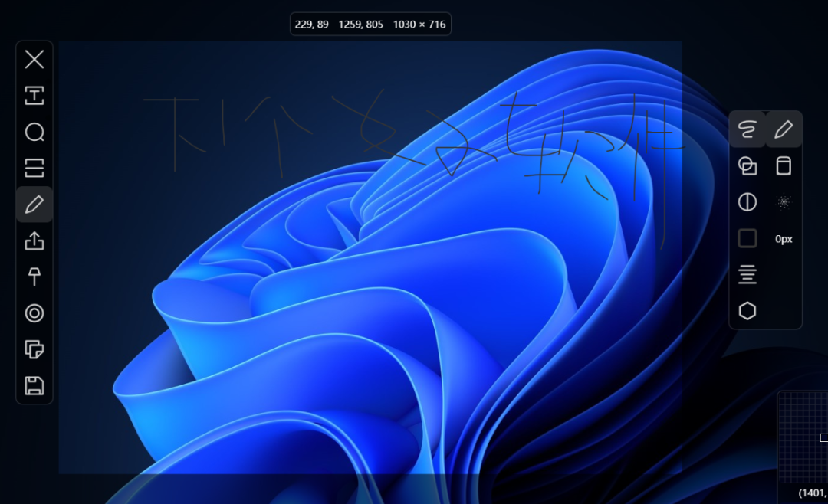Choose the pencil brush in the drawing panel

[x=784, y=129]
